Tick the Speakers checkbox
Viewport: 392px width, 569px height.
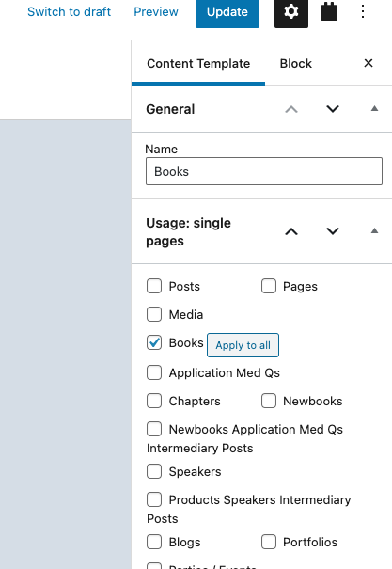point(154,471)
